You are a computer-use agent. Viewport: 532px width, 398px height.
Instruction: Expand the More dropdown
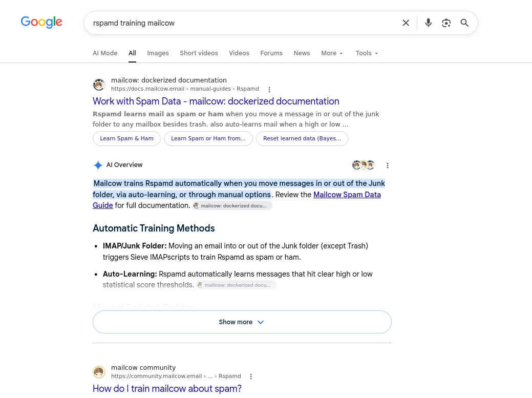click(332, 53)
